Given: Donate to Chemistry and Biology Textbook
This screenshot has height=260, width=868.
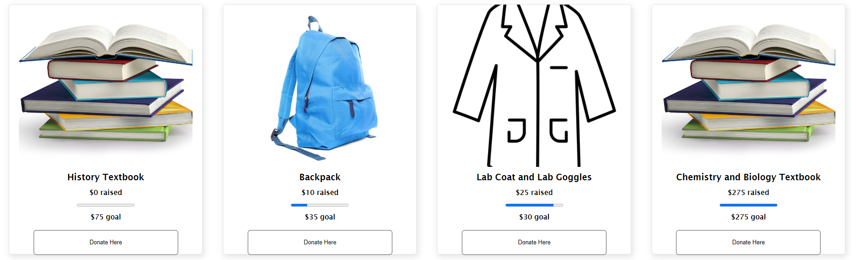Looking at the screenshot, I should pyautogui.click(x=748, y=242).
